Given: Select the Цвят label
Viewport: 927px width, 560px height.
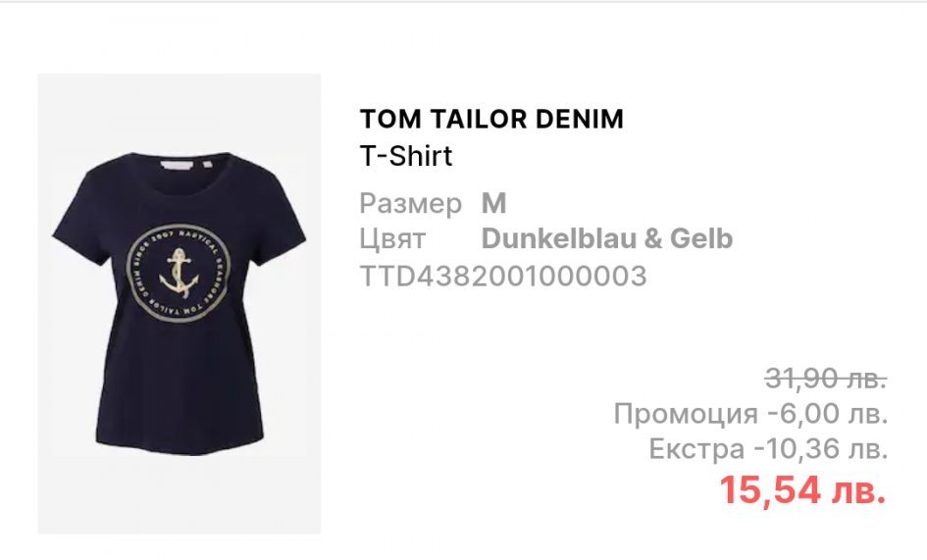Looking at the screenshot, I should point(392,239).
